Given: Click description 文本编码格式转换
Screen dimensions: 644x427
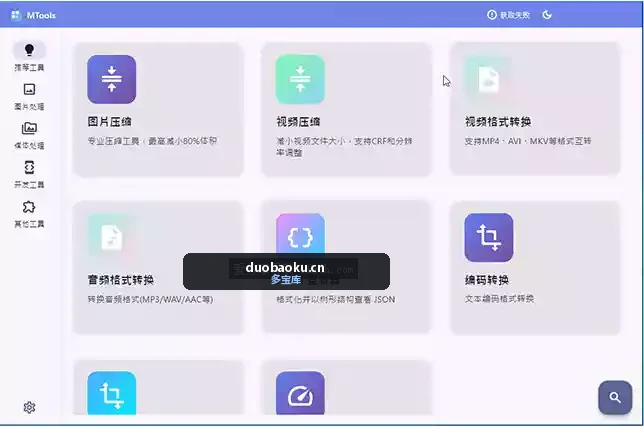Looking at the screenshot, I should tap(499, 298).
